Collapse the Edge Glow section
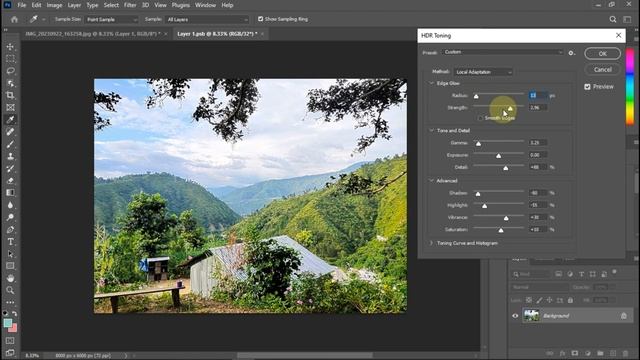This screenshot has height=360, width=640. click(x=431, y=83)
